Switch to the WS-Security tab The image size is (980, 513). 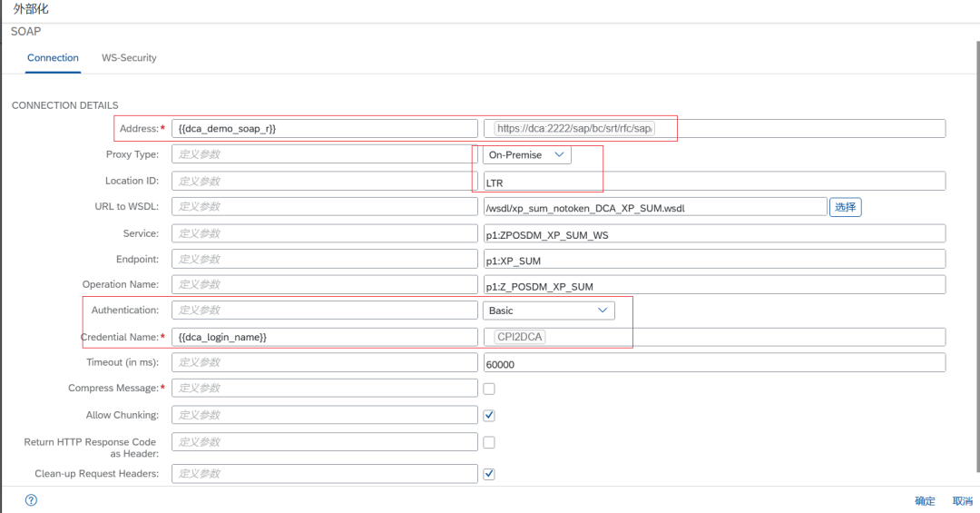click(x=129, y=57)
